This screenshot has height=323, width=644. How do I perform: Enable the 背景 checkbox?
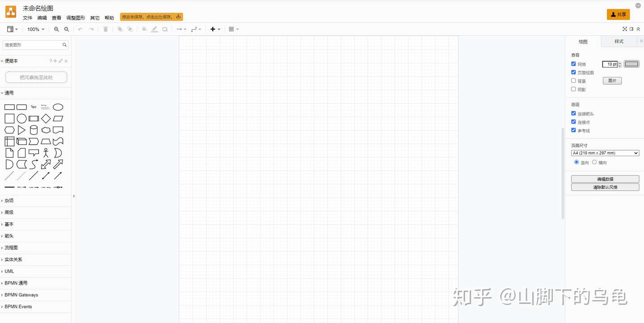[574, 81]
